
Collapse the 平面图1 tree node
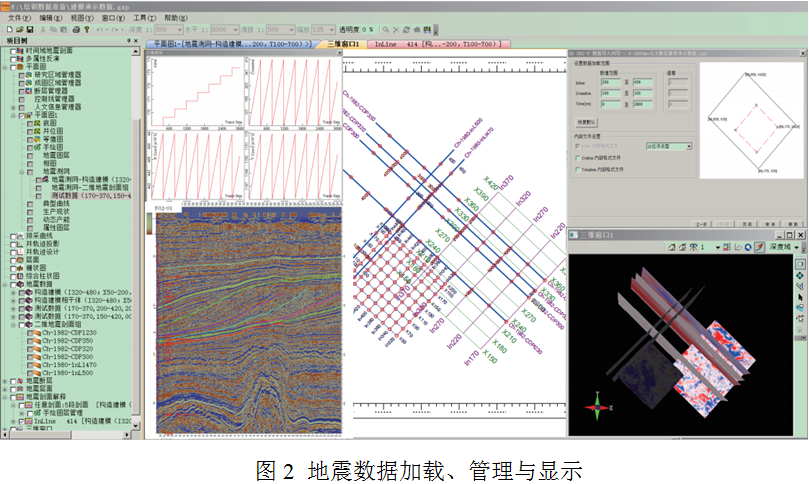13,116
